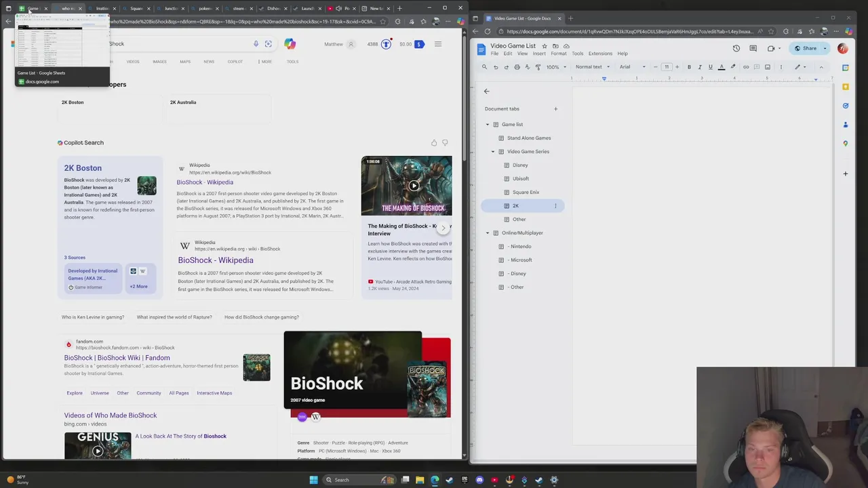
Task: Switch to the NEWS search tab in Bing
Action: (209, 62)
